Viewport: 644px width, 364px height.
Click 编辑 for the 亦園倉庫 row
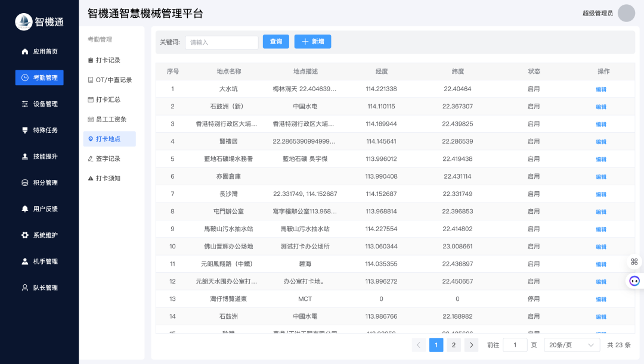coord(601,176)
